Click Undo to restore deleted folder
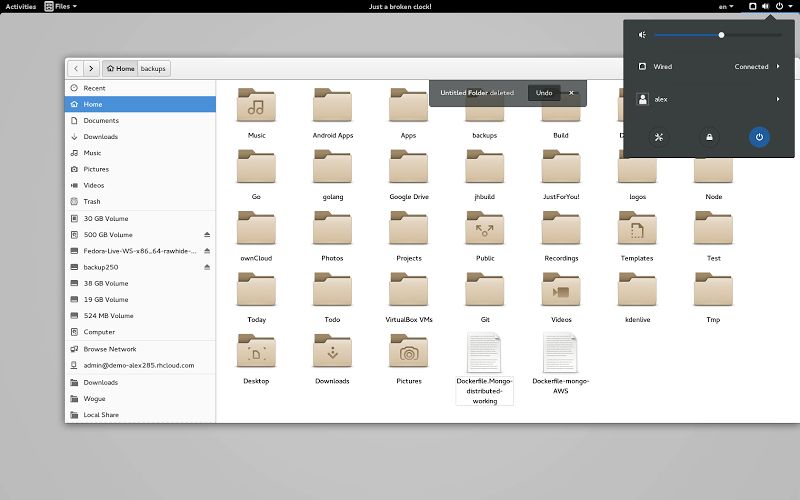 [544, 93]
